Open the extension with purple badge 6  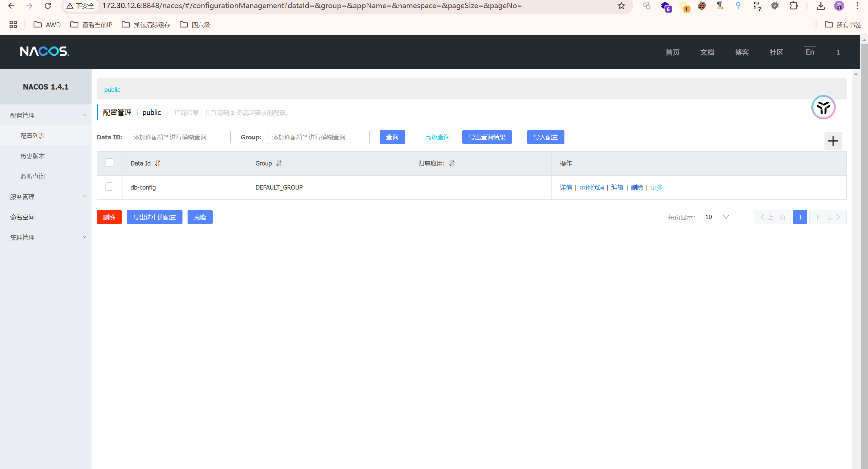(666, 6)
